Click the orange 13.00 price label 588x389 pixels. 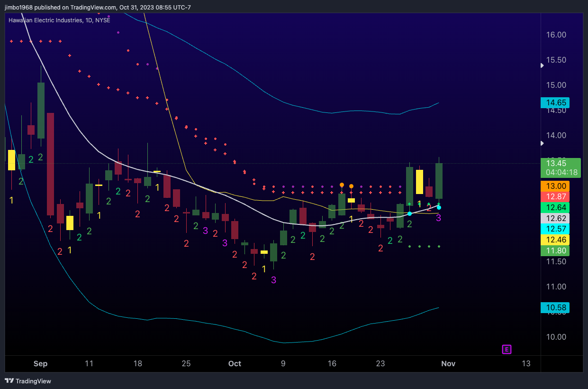click(555, 186)
